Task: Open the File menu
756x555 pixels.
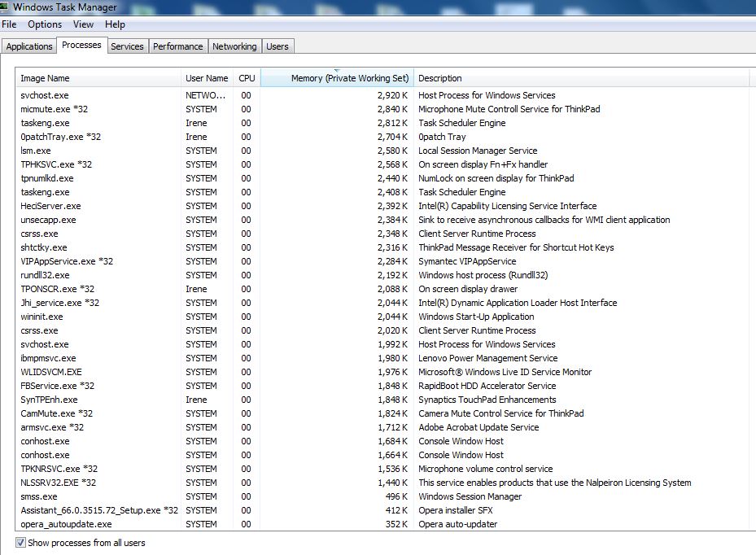Action: [x=9, y=24]
